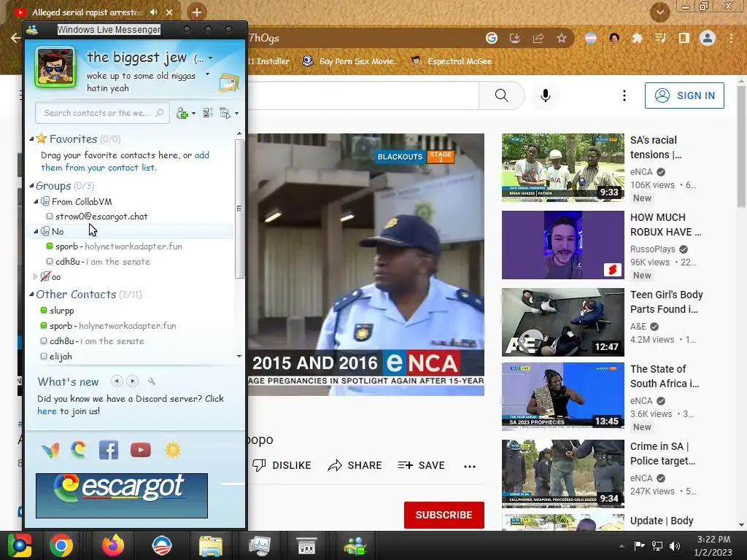Screen dimensions: 747x560
Task: Open HOW MUCH ROBUX HAVE video thumbnail
Action: point(562,245)
